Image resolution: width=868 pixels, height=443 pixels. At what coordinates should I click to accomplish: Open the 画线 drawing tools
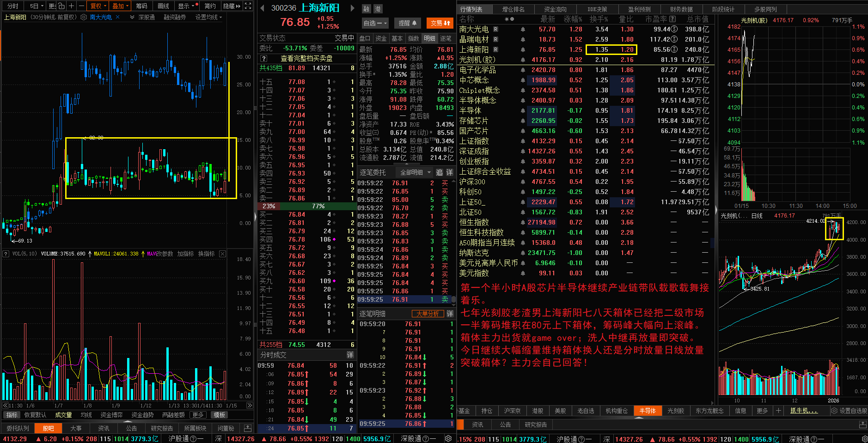[163, 6]
